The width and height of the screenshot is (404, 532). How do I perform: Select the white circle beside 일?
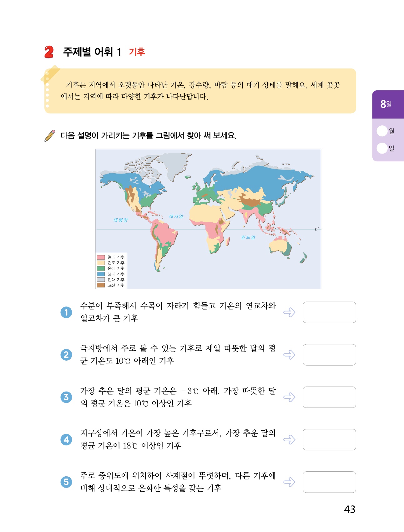pyautogui.click(x=382, y=148)
